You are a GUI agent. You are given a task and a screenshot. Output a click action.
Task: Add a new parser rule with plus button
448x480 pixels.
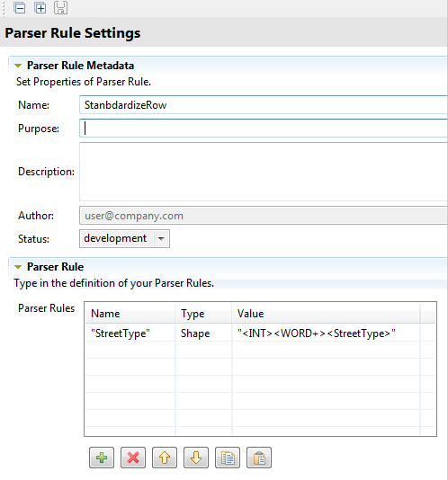[x=102, y=458]
